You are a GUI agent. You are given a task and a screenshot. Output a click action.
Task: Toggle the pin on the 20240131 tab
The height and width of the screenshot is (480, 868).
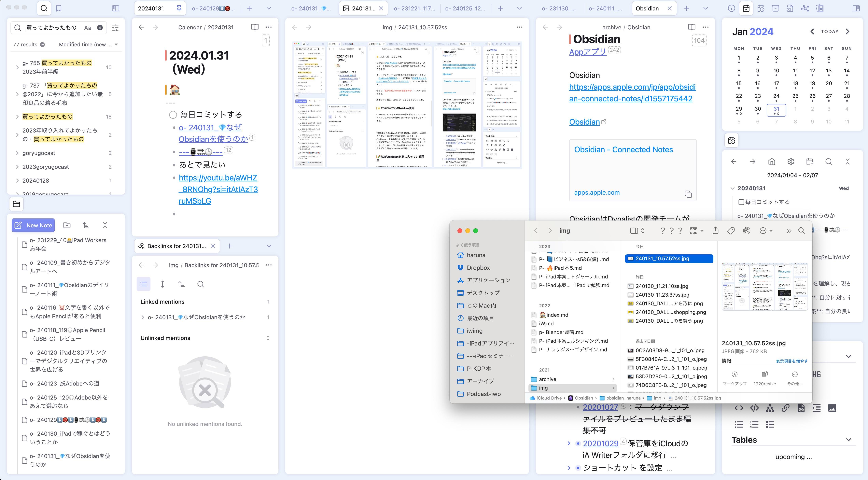click(179, 8)
